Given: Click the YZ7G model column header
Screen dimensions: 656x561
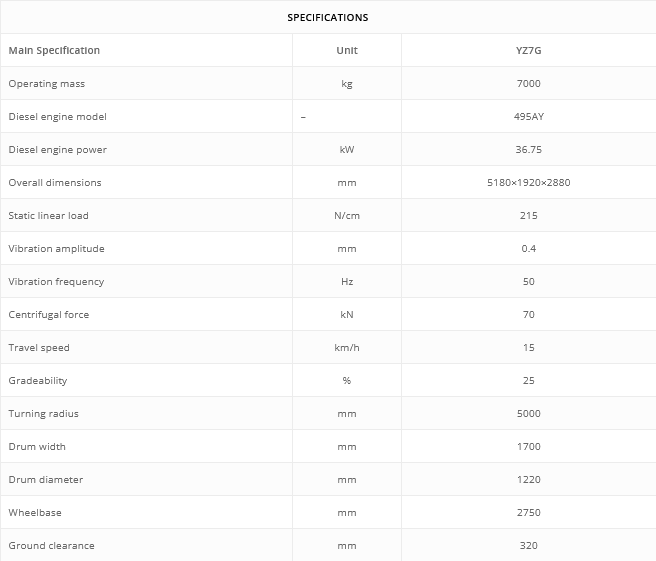Looking at the screenshot, I should (x=528, y=51).
